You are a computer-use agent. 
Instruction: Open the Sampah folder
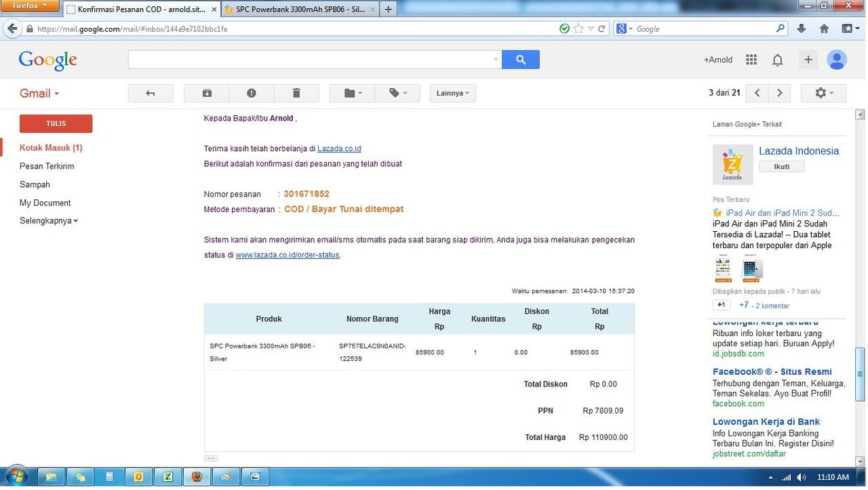(x=35, y=184)
